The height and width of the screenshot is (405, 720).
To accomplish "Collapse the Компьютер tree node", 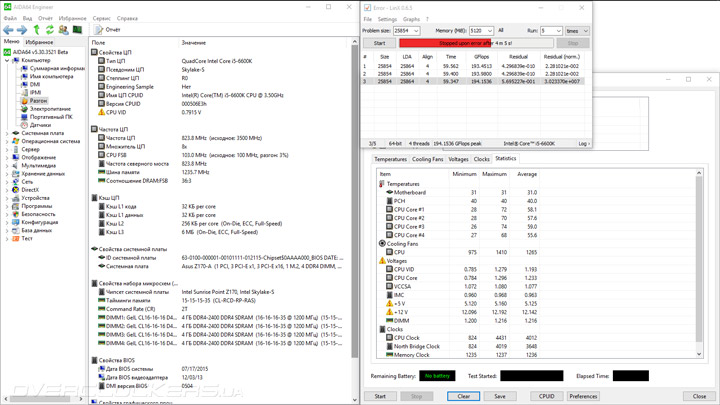I will [7, 60].
